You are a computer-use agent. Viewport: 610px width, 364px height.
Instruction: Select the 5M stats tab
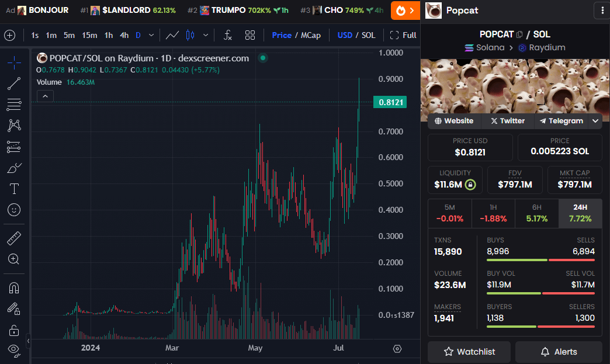[450, 213]
